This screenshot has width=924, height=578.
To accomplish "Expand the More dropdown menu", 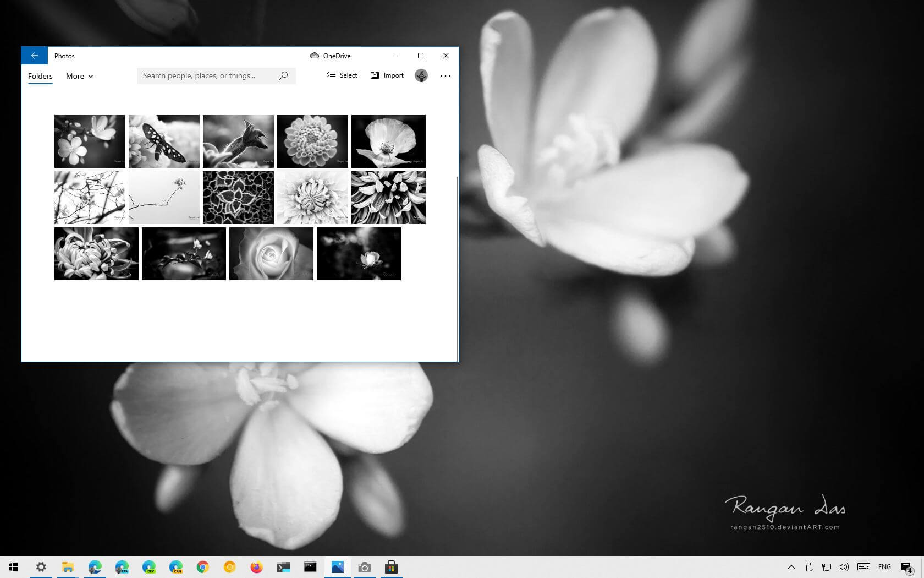I will (79, 76).
